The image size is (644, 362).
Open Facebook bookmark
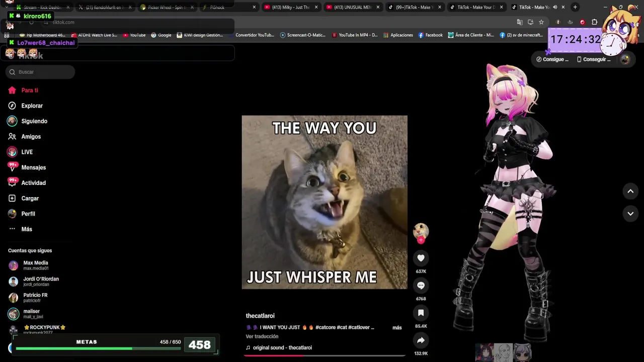(430, 35)
